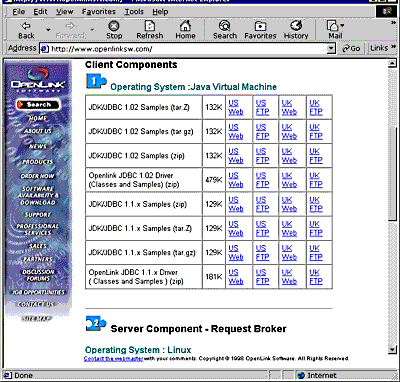Click the OpenLink Software logo
Viewport: 400px width, 382px height.
point(38,80)
